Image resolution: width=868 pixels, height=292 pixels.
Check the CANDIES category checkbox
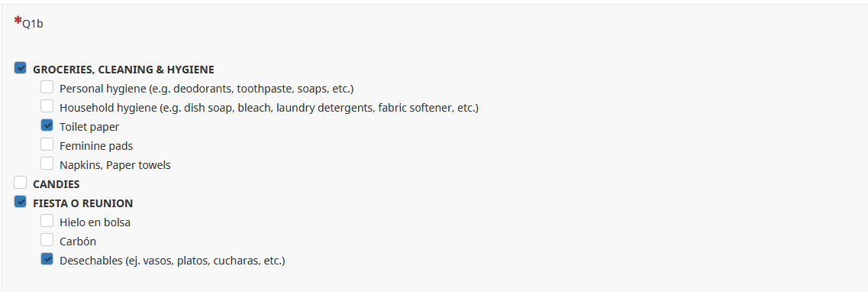pos(21,182)
